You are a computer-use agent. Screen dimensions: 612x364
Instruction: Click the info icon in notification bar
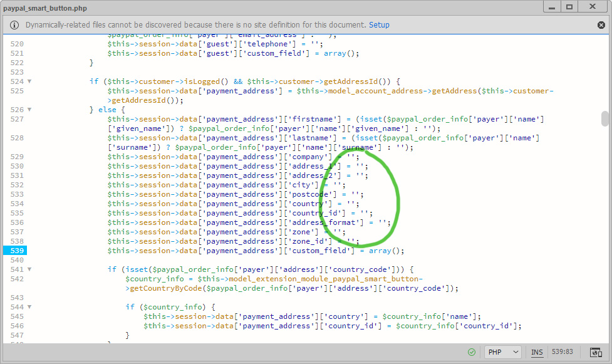14,25
